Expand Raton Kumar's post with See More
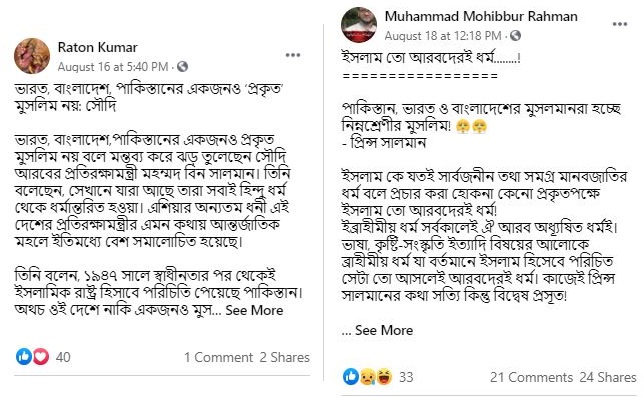Screen dimensions: 644x403 click(x=254, y=310)
